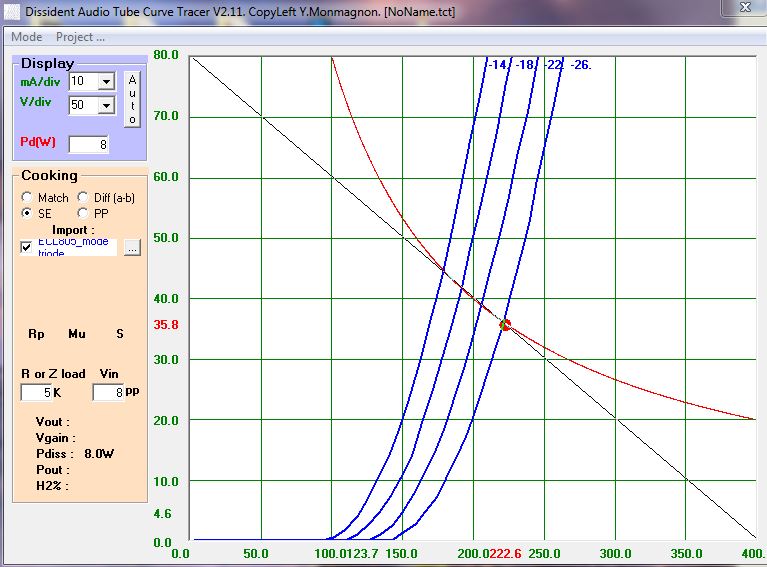The width and height of the screenshot is (767, 567).
Task: Click the -22 grid voltage curve label
Action: [554, 65]
